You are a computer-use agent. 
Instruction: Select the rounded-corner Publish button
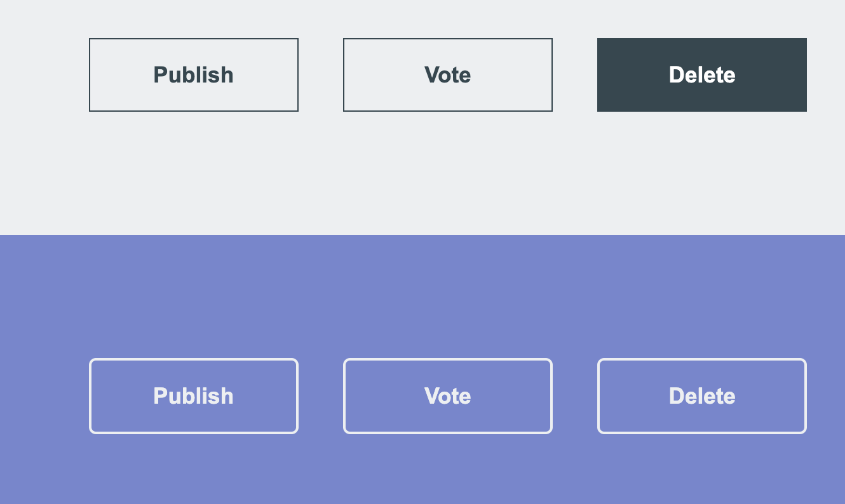[193, 396]
